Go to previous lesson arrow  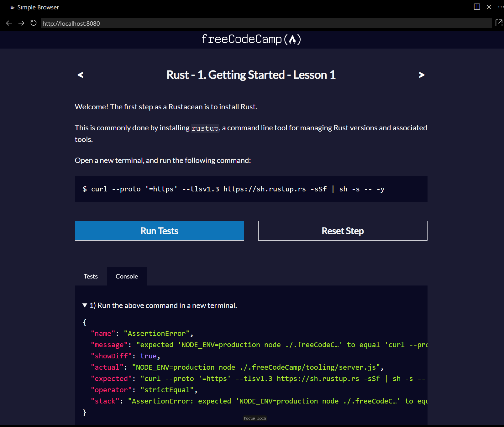(81, 75)
